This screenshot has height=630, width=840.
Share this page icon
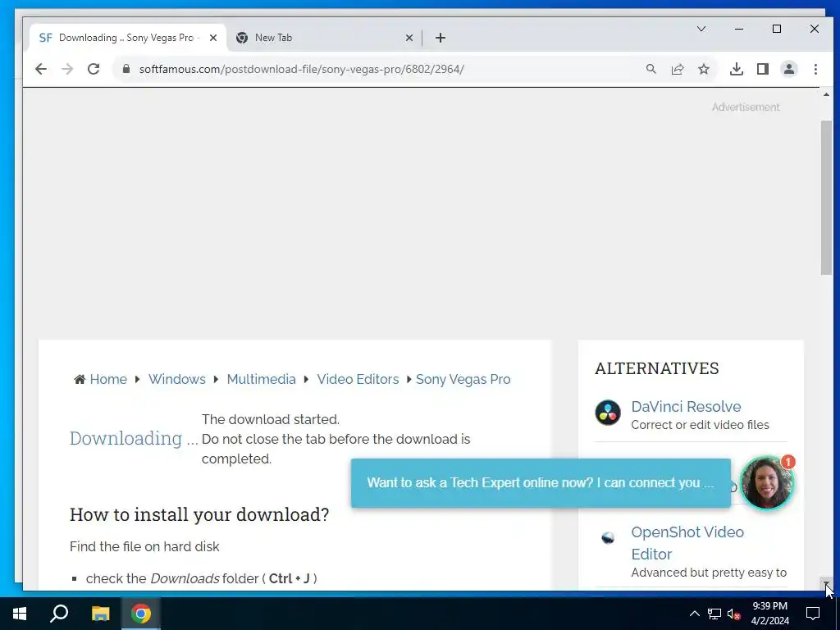pyautogui.click(x=677, y=69)
